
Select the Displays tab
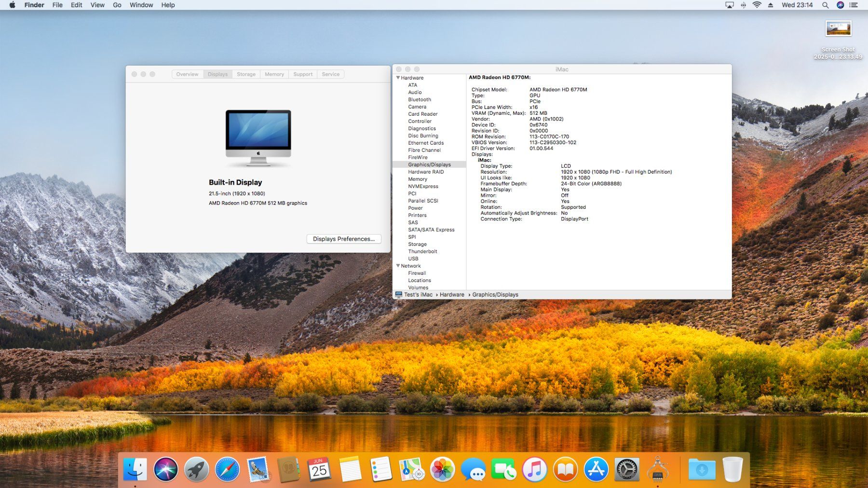click(217, 74)
